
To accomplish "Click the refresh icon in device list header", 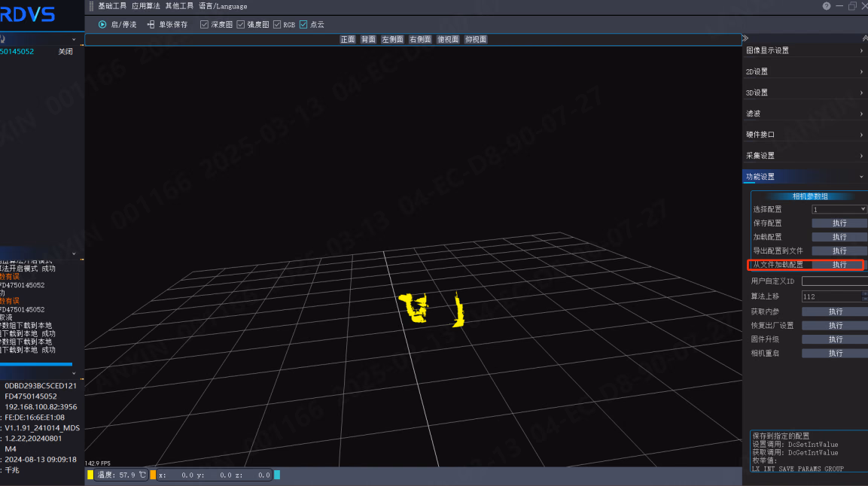I will click(2, 39).
